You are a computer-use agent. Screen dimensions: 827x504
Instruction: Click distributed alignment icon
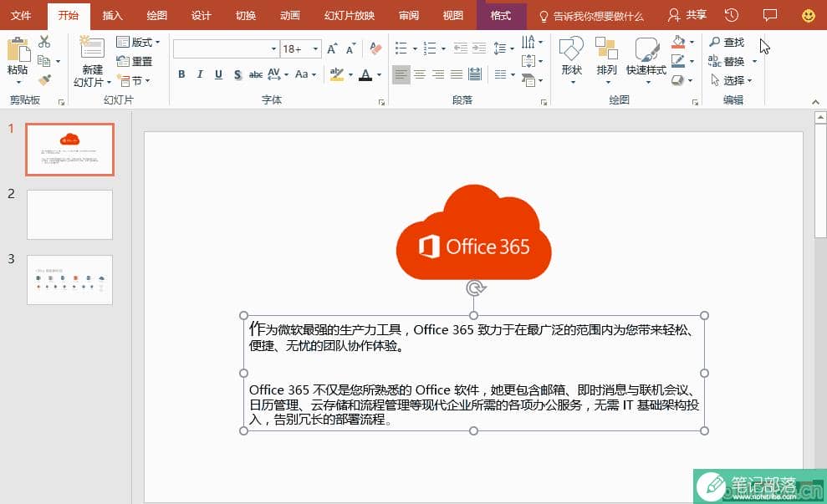(x=475, y=74)
